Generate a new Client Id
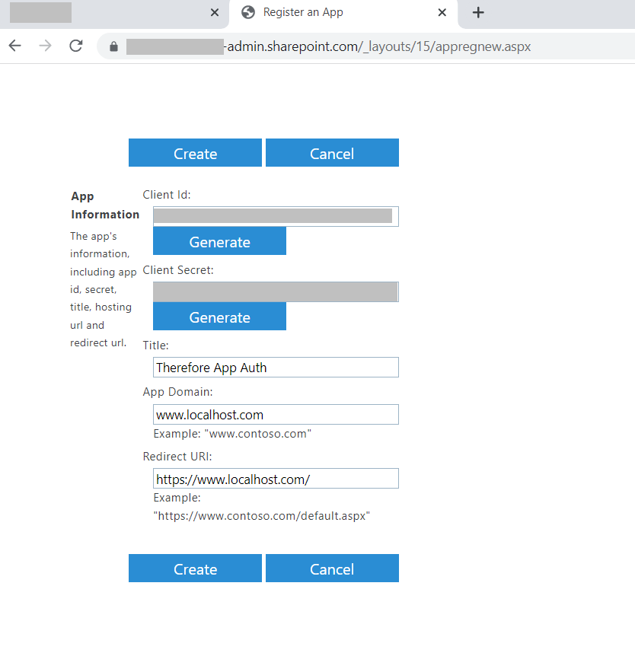 click(219, 241)
